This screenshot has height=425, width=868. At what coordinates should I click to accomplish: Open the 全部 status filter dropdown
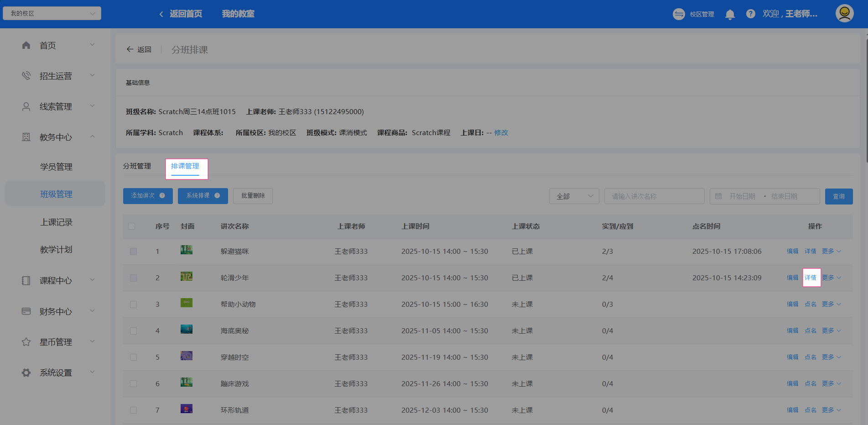(574, 196)
